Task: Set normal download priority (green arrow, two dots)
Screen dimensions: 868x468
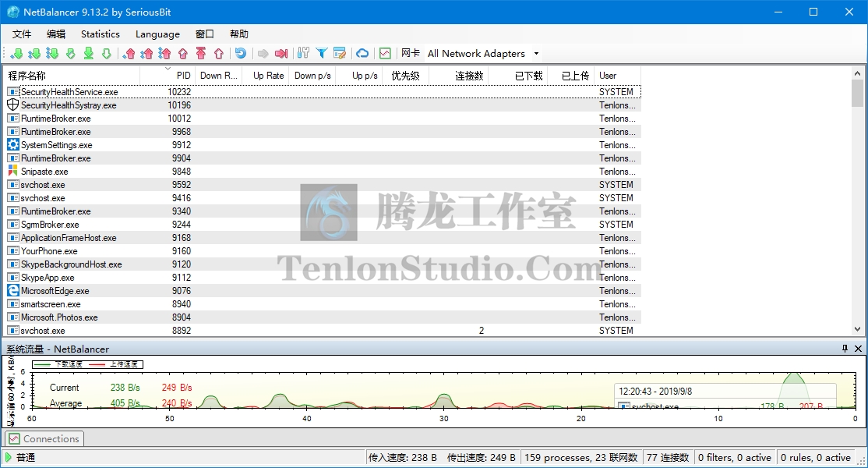Action: pyautogui.click(x=34, y=53)
